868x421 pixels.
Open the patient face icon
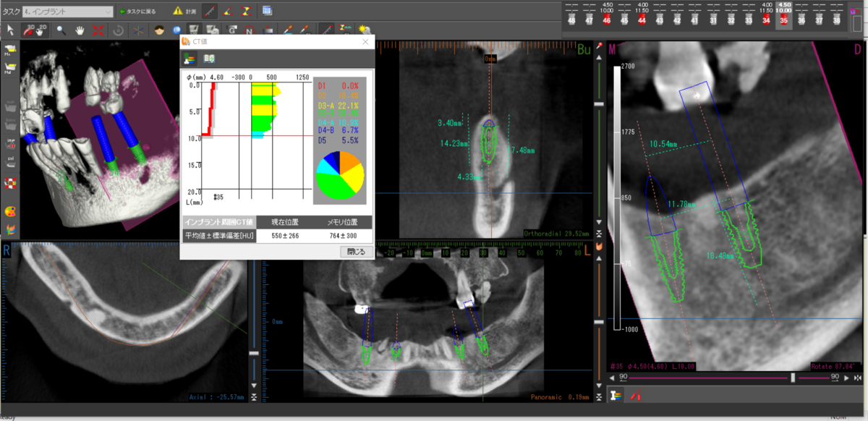click(159, 30)
